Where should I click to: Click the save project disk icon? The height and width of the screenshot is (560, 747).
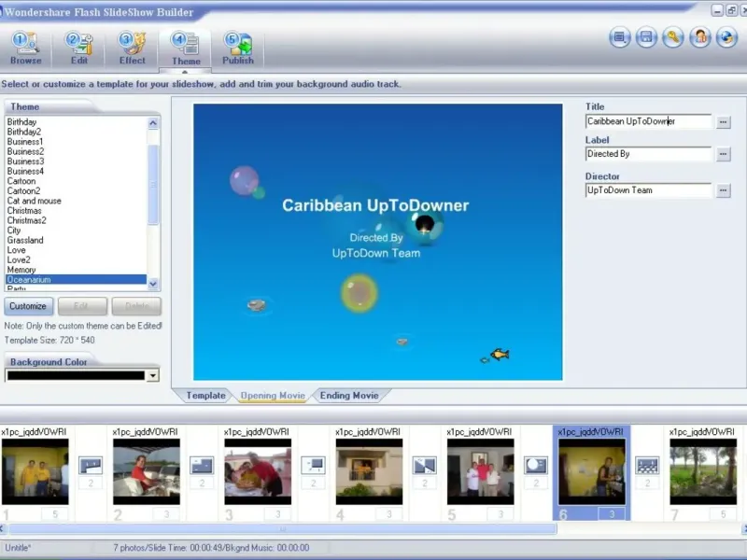[x=646, y=37]
